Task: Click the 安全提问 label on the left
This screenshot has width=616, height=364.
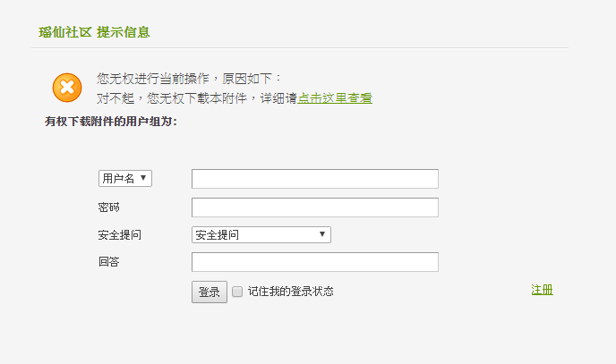Action: click(119, 235)
